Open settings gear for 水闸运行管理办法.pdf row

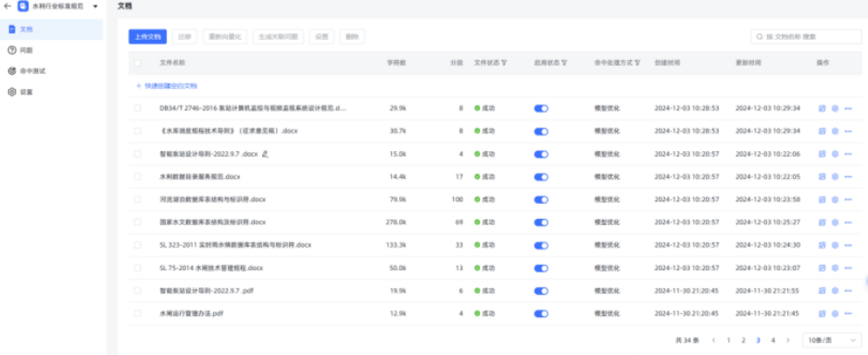coord(836,313)
